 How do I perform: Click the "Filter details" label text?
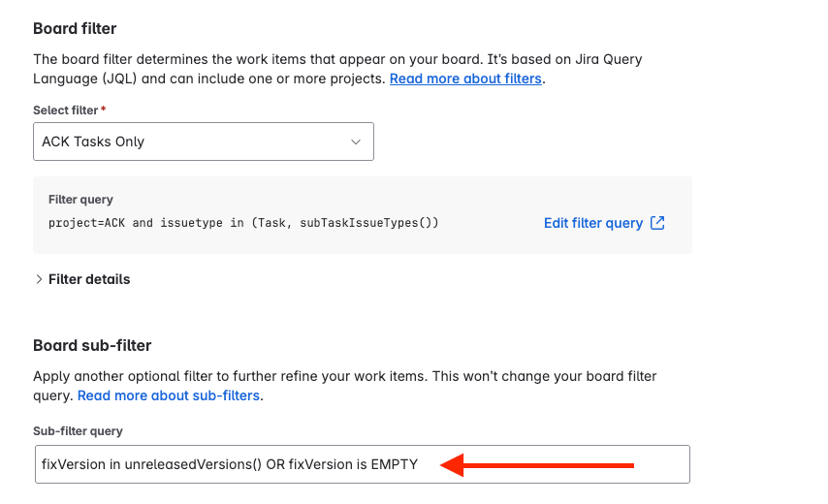pyautogui.click(x=89, y=279)
